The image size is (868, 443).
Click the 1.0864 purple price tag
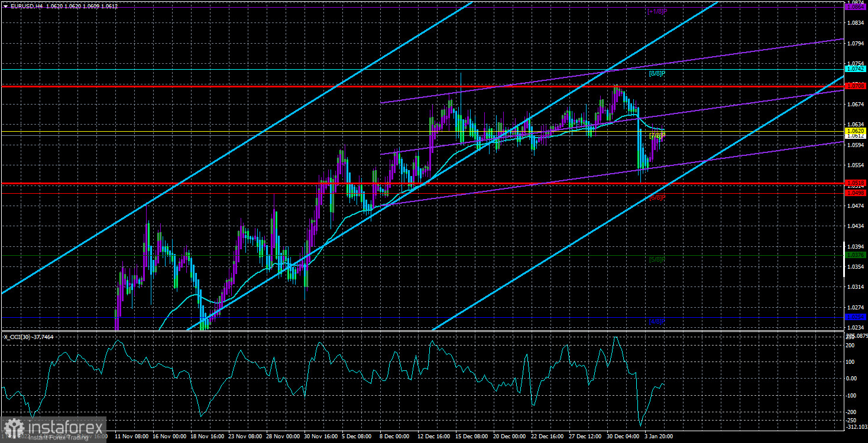856,8
